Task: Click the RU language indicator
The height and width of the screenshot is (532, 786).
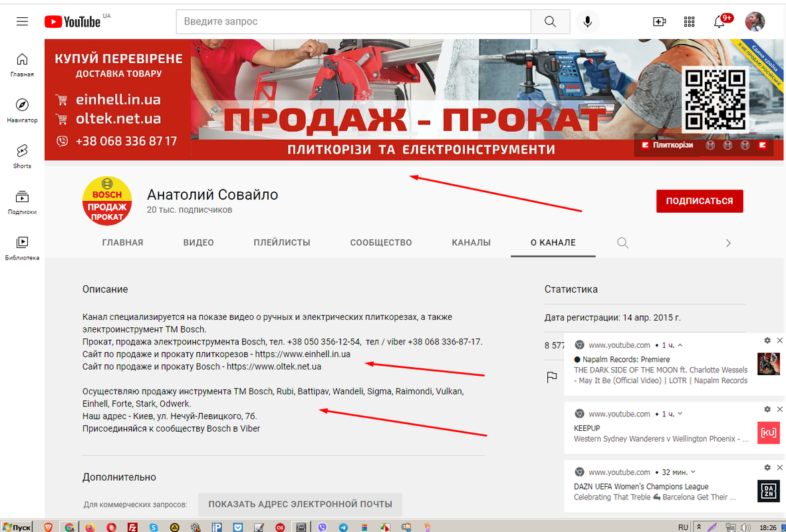Action: [683, 527]
